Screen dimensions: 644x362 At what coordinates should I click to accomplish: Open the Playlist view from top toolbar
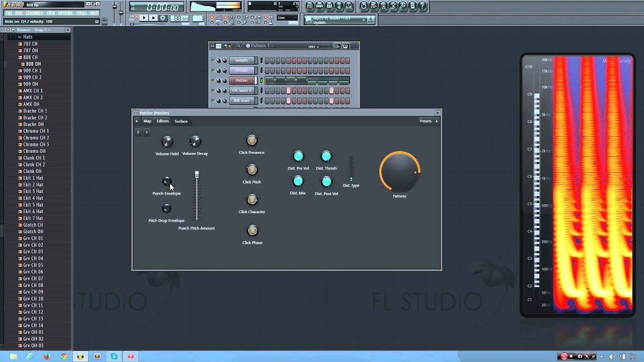310,6
